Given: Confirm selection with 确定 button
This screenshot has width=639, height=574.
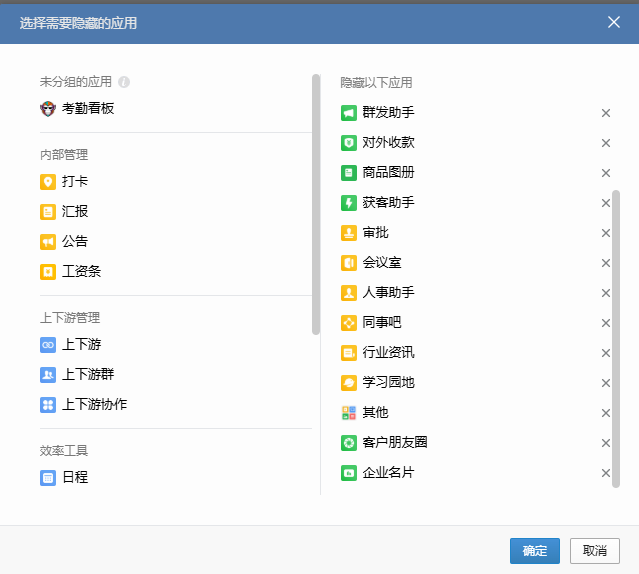Looking at the screenshot, I should tap(534, 551).
